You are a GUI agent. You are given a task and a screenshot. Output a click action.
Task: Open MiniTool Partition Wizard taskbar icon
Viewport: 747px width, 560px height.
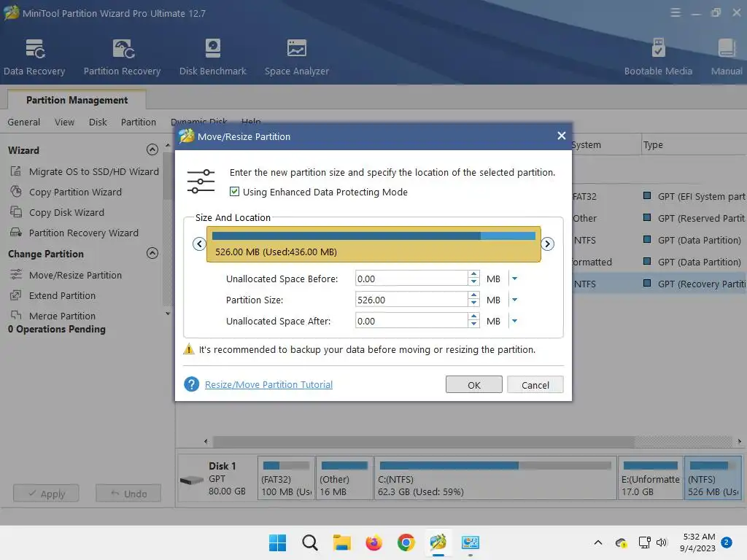(438, 542)
